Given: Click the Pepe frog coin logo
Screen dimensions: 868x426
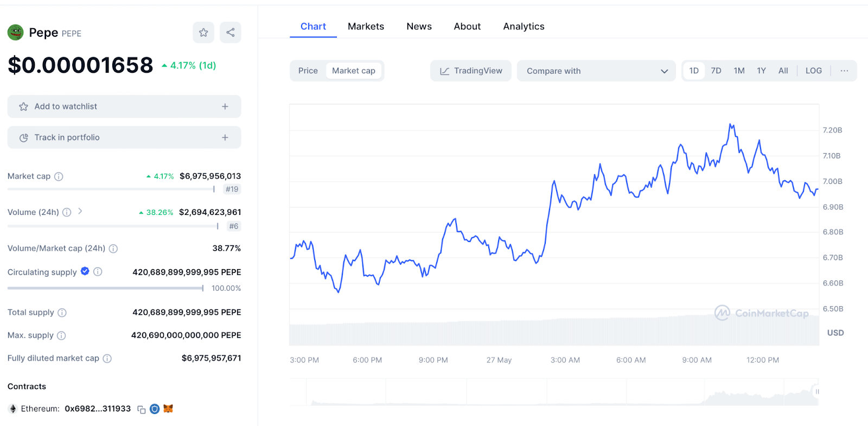Looking at the screenshot, I should tap(15, 33).
